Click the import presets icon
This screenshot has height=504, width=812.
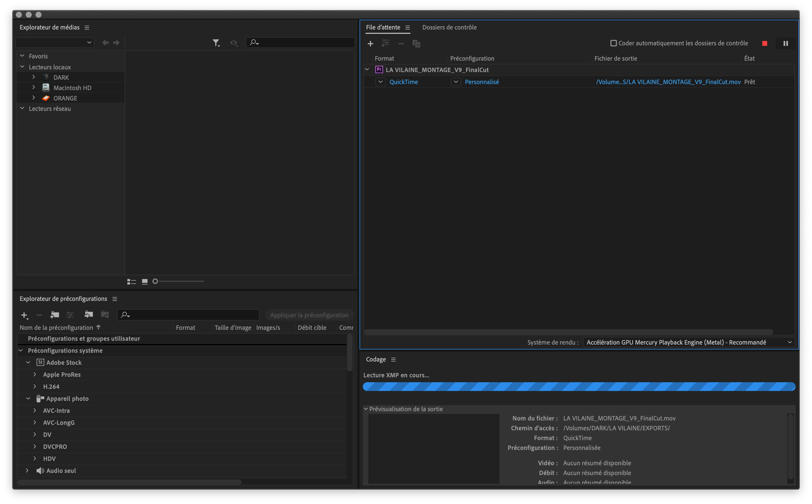(88, 314)
